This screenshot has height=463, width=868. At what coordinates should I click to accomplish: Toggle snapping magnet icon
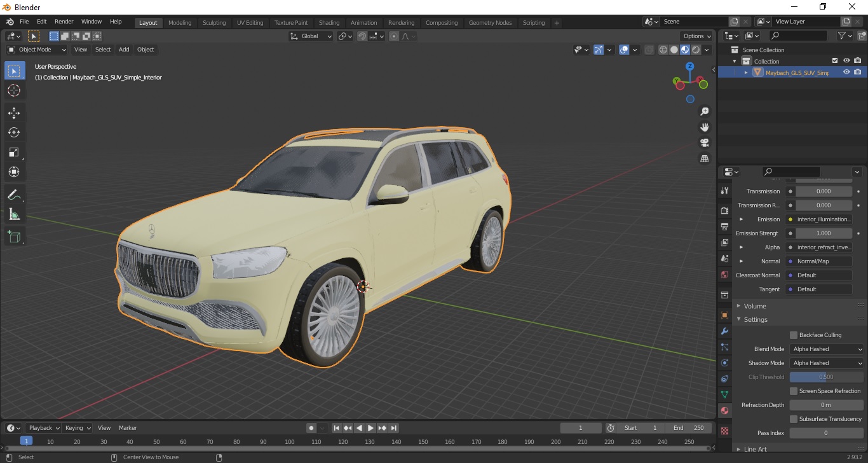[362, 36]
